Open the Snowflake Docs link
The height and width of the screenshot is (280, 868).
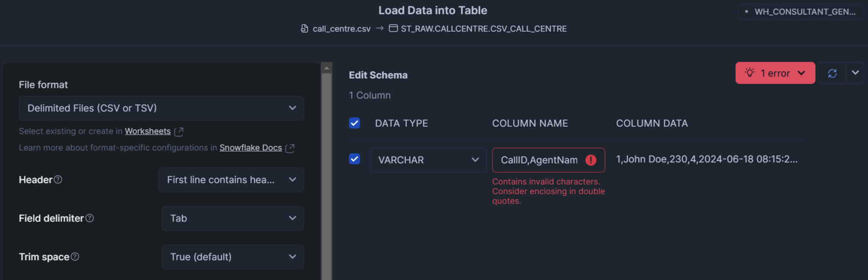coord(250,148)
